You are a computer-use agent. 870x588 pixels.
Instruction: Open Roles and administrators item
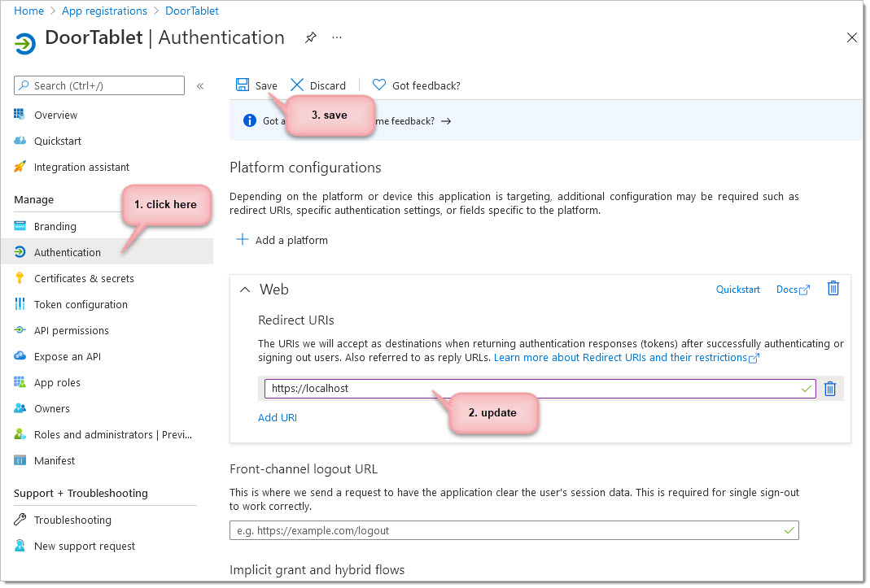point(112,435)
